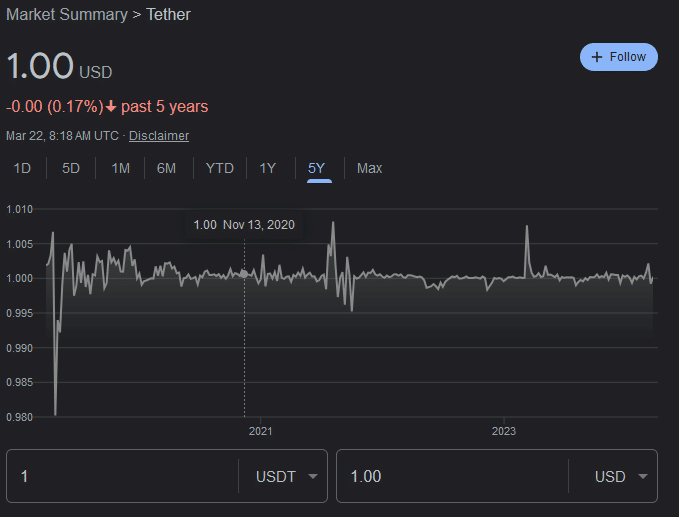Viewport: 679px width, 517px height.
Task: Select the 1M time range
Action: click(x=120, y=168)
